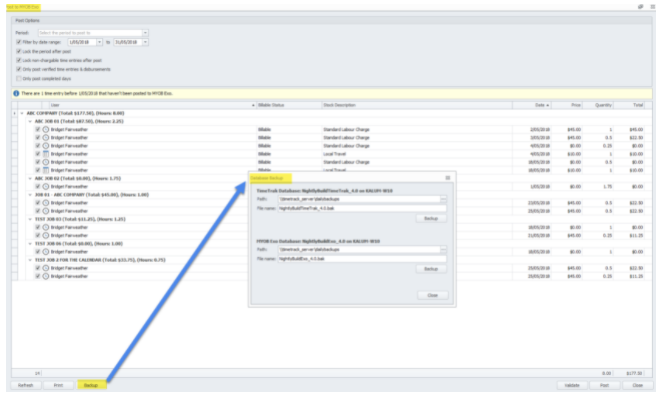Untick checkbox of ABC JOB 01 $45.00 total entry
The height and width of the screenshot is (399, 664).
(38, 130)
